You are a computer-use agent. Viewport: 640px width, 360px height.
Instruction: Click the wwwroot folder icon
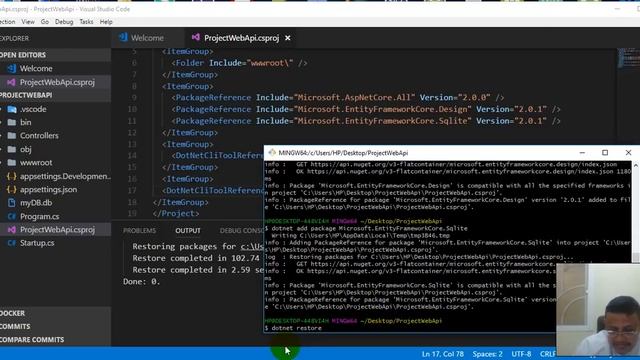pos(12,162)
